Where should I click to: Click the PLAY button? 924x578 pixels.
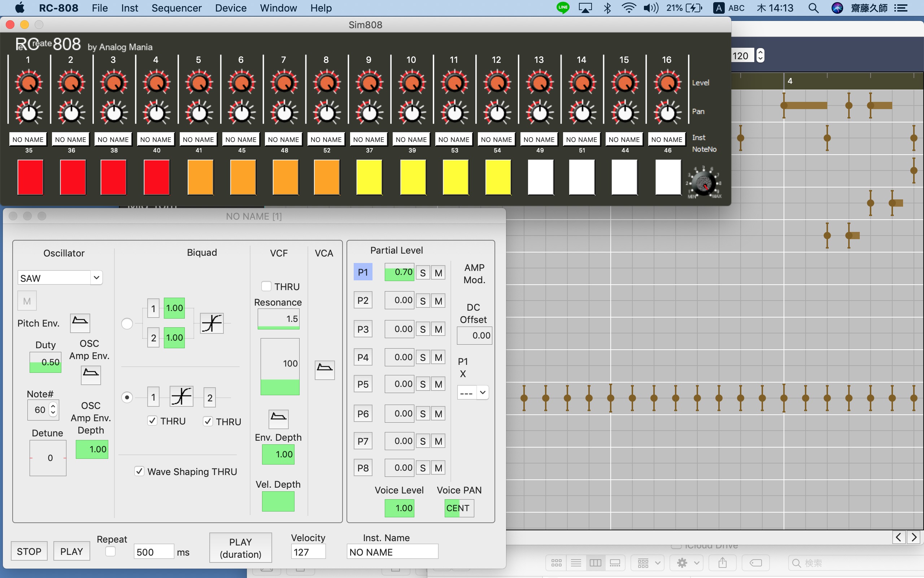(71, 551)
